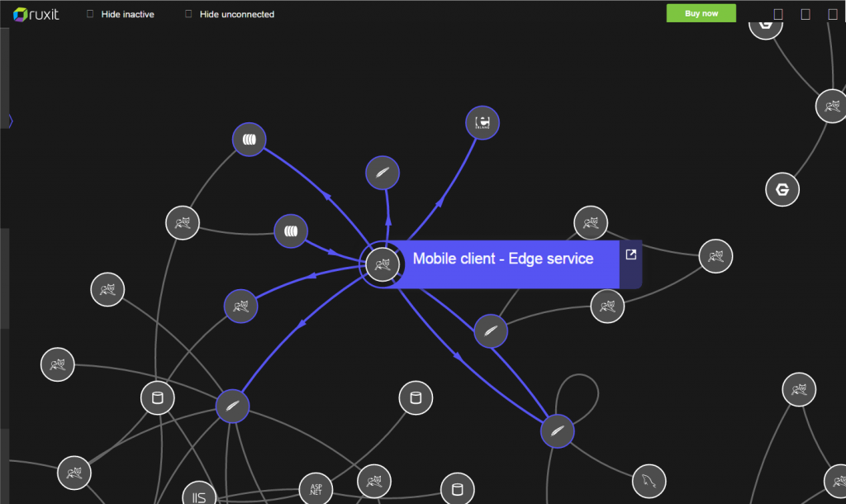Select the Couchbase node nearest the Edge service node
The height and width of the screenshot is (504, 846).
coord(290,231)
